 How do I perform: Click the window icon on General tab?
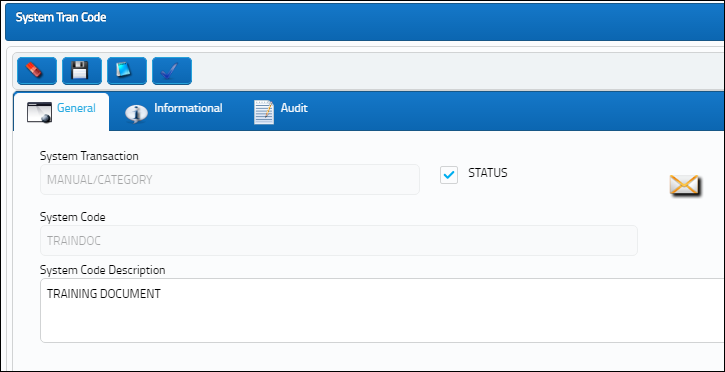coord(39,112)
